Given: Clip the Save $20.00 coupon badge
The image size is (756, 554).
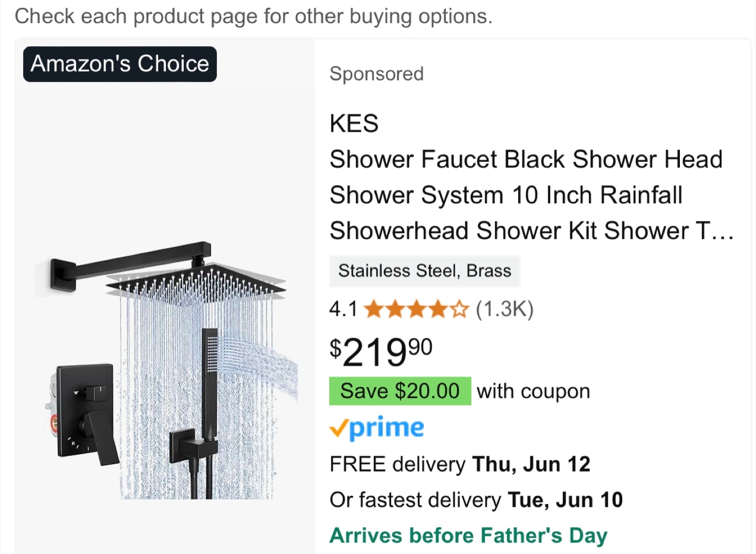Looking at the screenshot, I should (x=400, y=391).
